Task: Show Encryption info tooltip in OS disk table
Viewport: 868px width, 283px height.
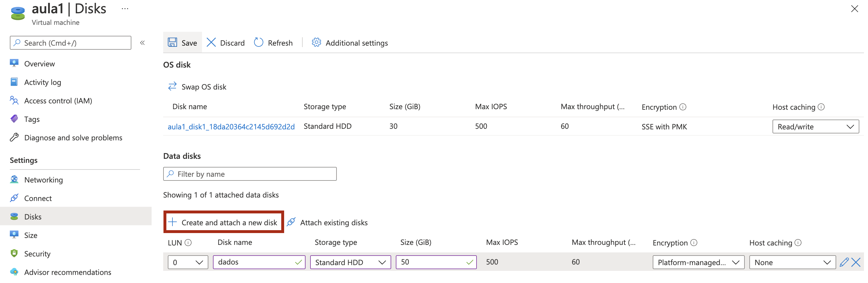Action: click(x=683, y=107)
